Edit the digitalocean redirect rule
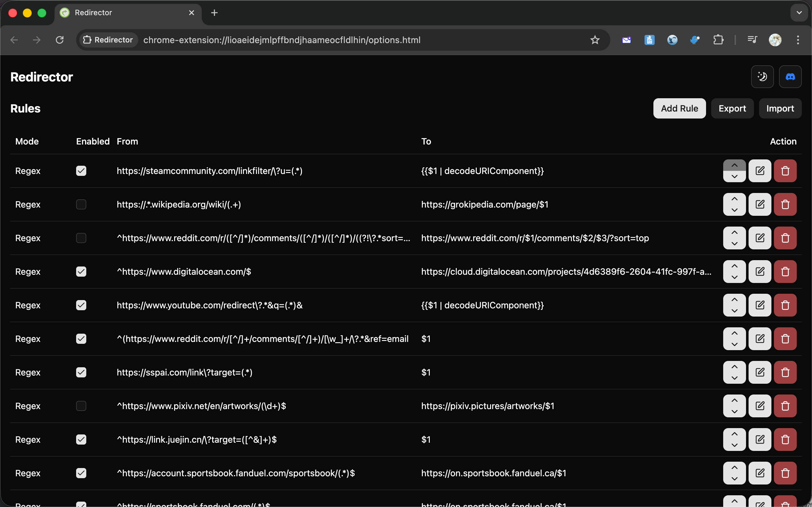Screen dimensions: 812x507 point(759,272)
